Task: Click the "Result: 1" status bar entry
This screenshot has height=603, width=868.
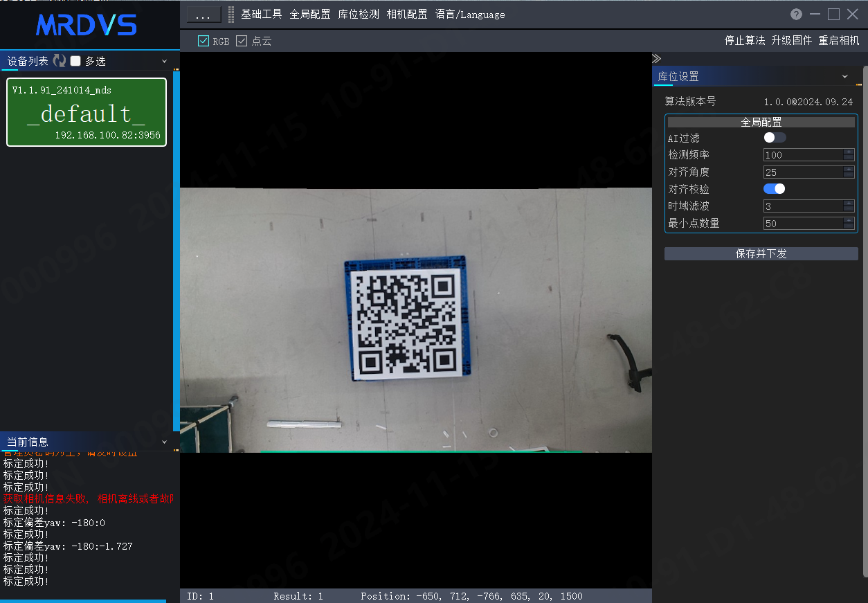Action: click(298, 596)
